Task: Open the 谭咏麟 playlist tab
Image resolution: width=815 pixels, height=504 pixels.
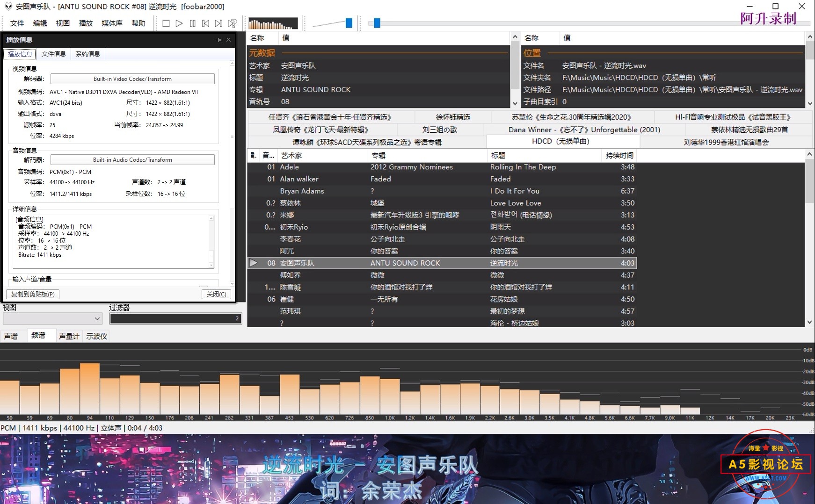Action: 367,142
